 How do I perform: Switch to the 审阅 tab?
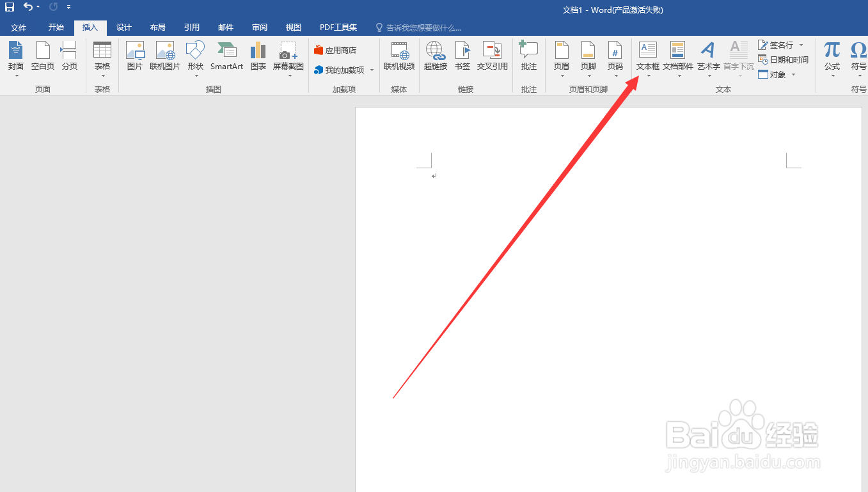point(260,28)
